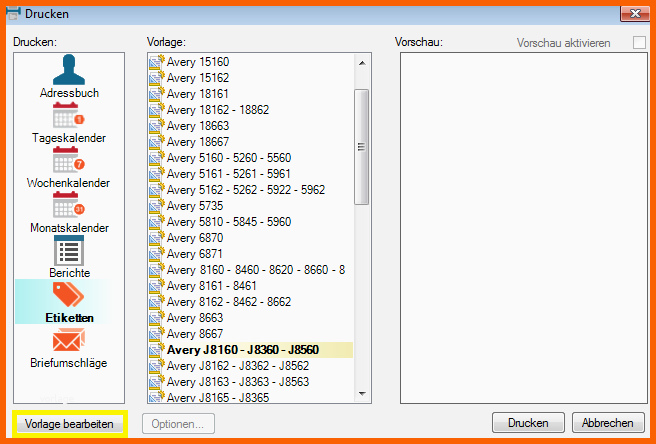Click the template list scrollbar thumb

[361, 147]
